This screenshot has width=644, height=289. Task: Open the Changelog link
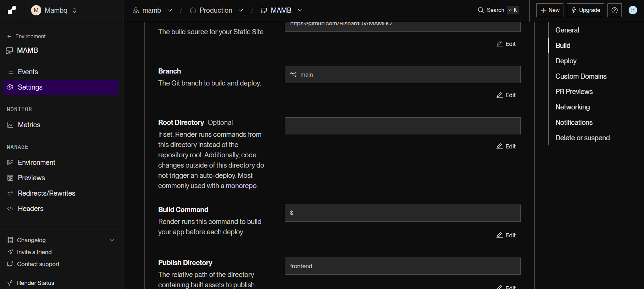[31, 240]
